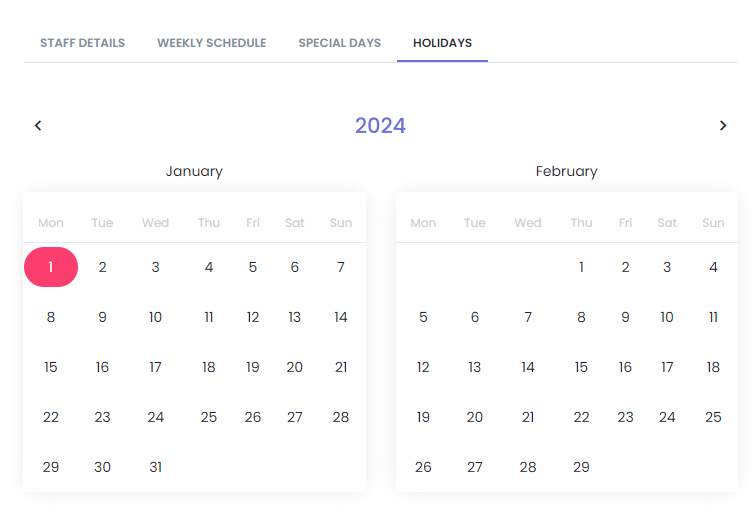Choose February 14 on the calendar
The image size is (754, 532).
click(528, 367)
